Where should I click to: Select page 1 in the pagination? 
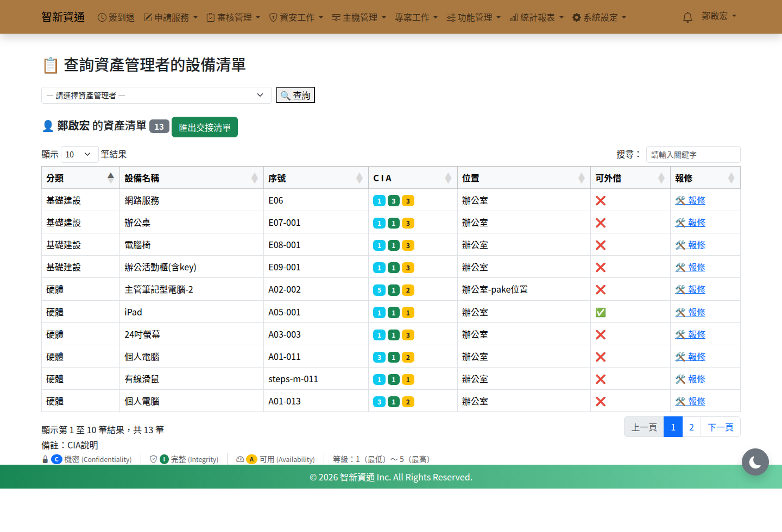673,427
